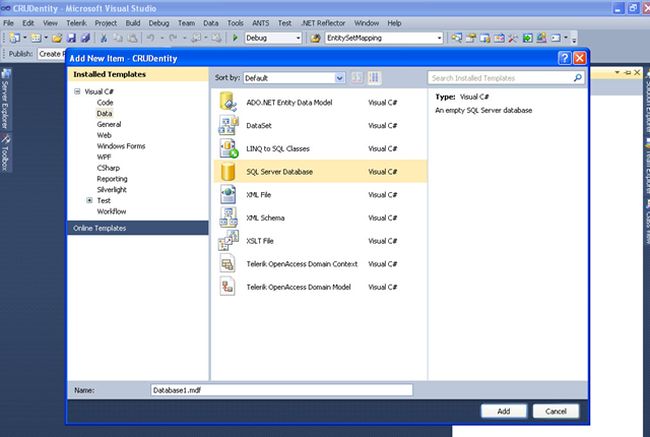
Task: Select SQL Server Database template
Action: coord(320,172)
